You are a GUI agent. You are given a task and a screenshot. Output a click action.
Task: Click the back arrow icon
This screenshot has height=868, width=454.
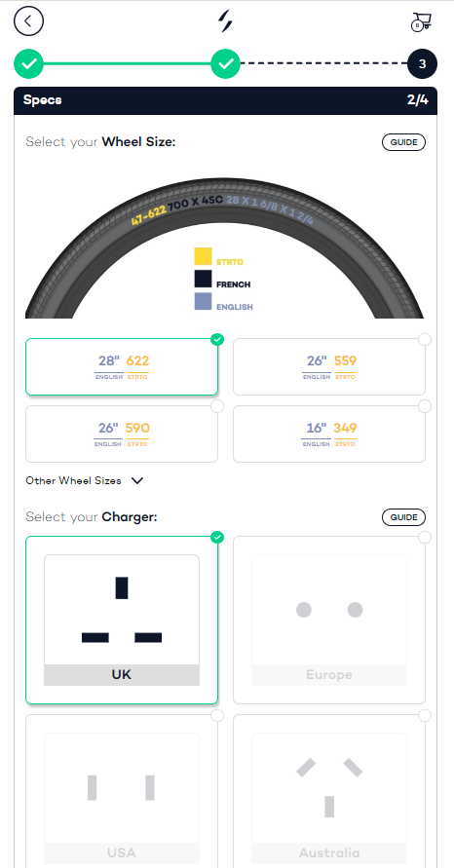click(x=29, y=21)
